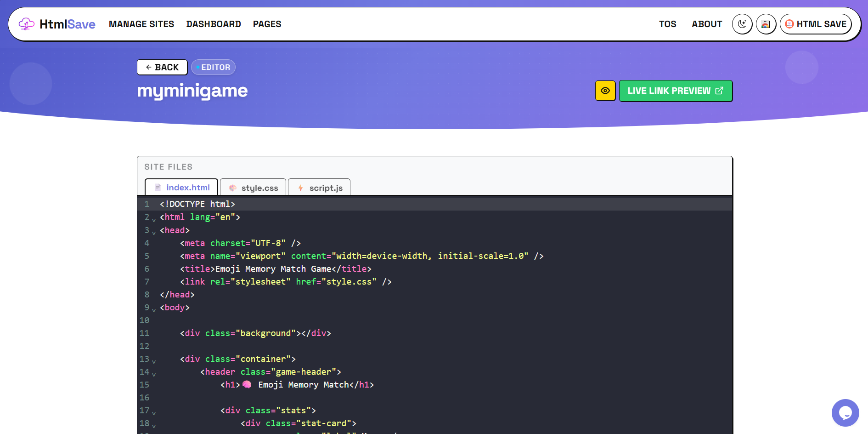Collapse the head fold on line 3
This screenshot has width=868, height=434.
point(154,233)
